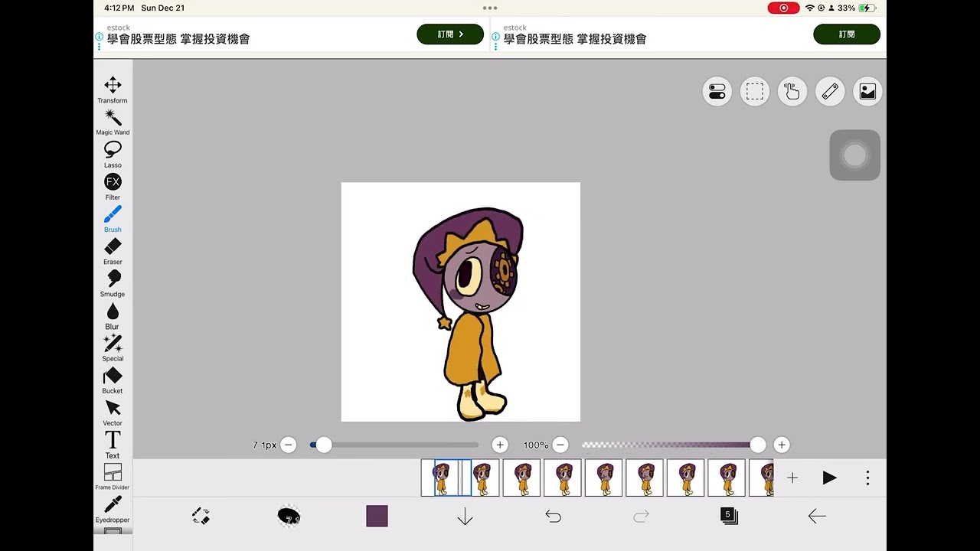Viewport: 980px width, 551px height.
Task: Select the Special brush tool
Action: [113, 347]
